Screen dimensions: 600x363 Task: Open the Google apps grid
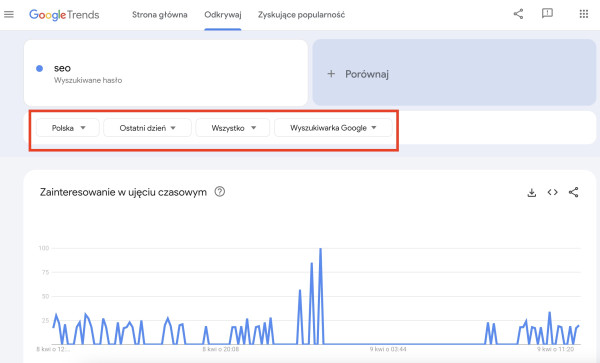[x=584, y=14]
